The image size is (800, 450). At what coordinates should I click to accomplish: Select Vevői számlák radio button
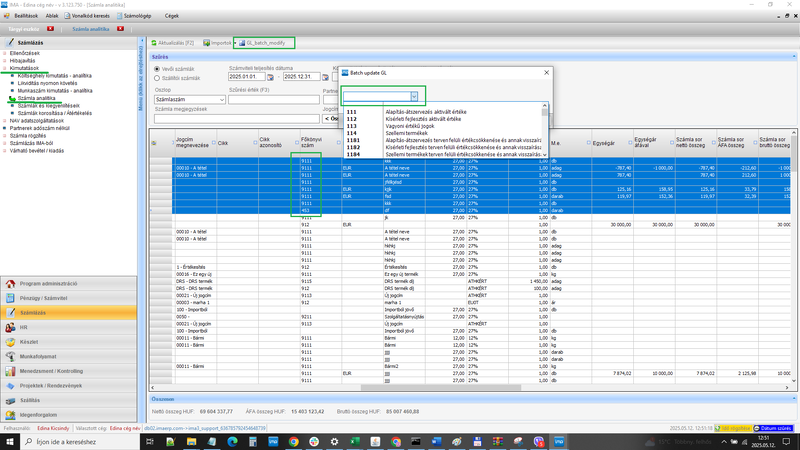[157, 69]
